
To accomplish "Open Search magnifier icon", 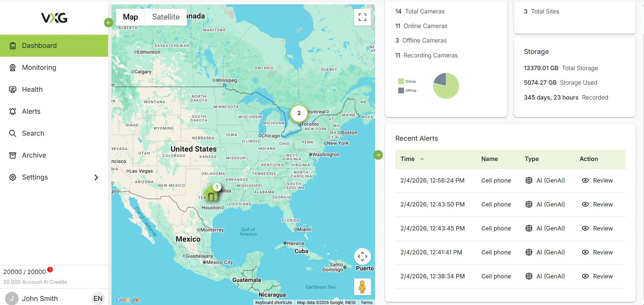I will pos(13,133).
